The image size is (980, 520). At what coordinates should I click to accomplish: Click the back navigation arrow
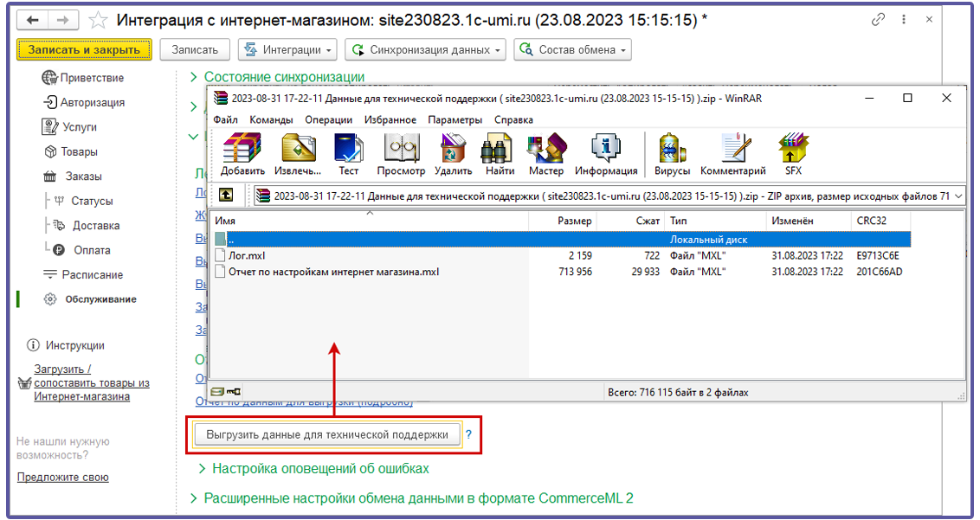coord(33,20)
